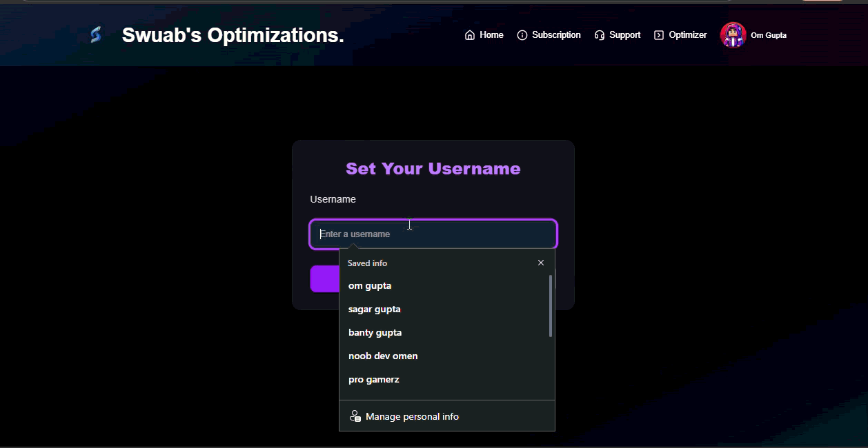Open the user avatar profile picture
Viewport: 868px width, 448px height.
point(733,35)
